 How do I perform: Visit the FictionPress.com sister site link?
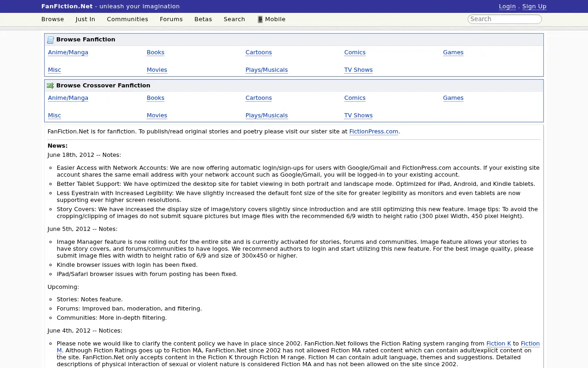click(373, 132)
